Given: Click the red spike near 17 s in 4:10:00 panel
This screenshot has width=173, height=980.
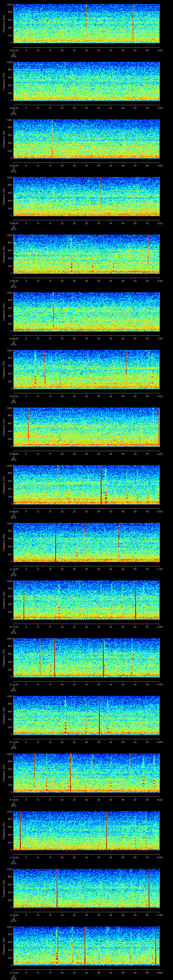Looking at the screenshot, I should pyautogui.click(x=56, y=542).
